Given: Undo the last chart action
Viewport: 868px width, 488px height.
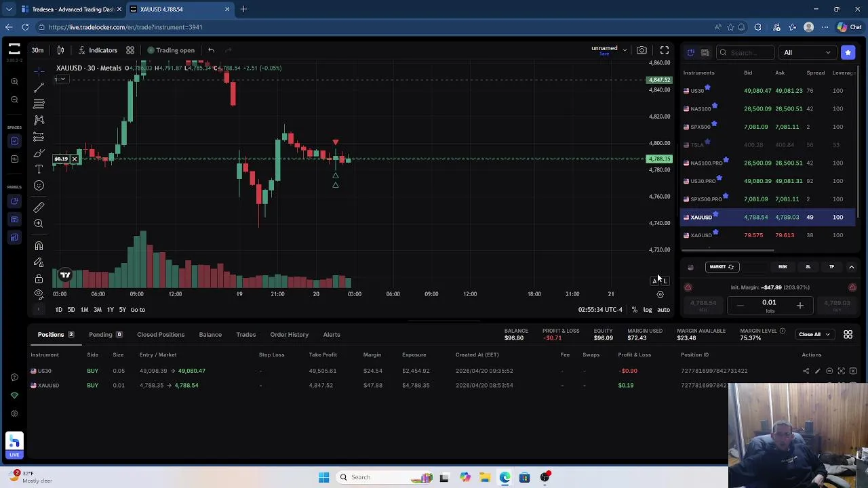Looking at the screenshot, I should point(211,50).
